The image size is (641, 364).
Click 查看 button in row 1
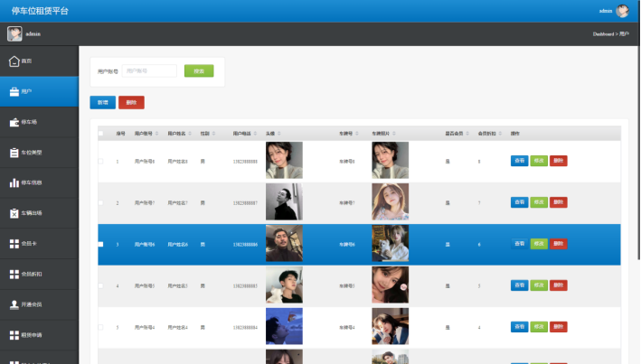[519, 161]
